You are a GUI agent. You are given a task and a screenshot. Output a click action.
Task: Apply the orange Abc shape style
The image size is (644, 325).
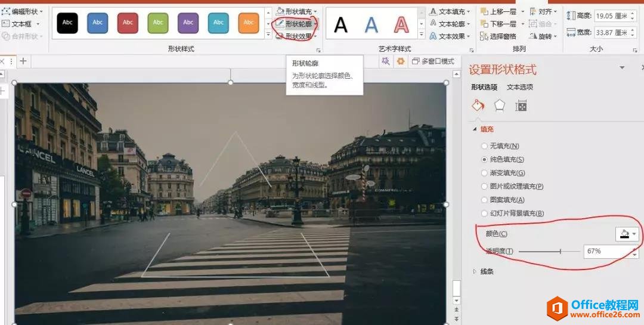[x=249, y=23]
